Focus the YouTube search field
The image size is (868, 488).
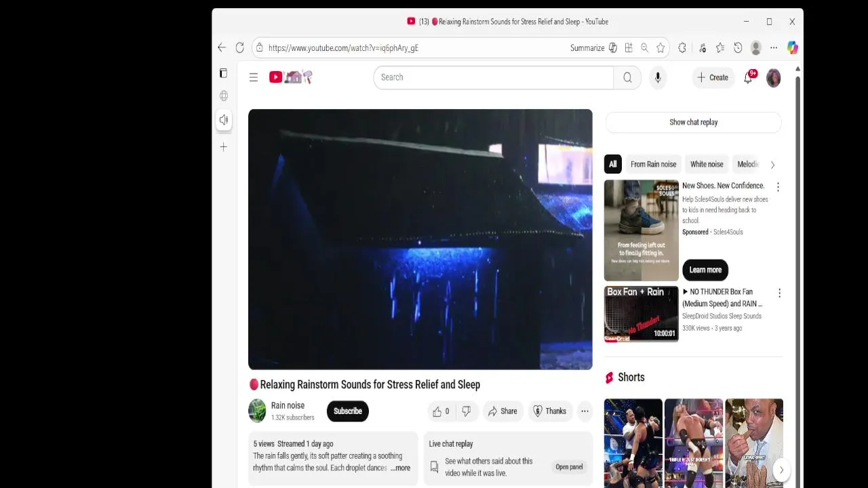coord(493,77)
